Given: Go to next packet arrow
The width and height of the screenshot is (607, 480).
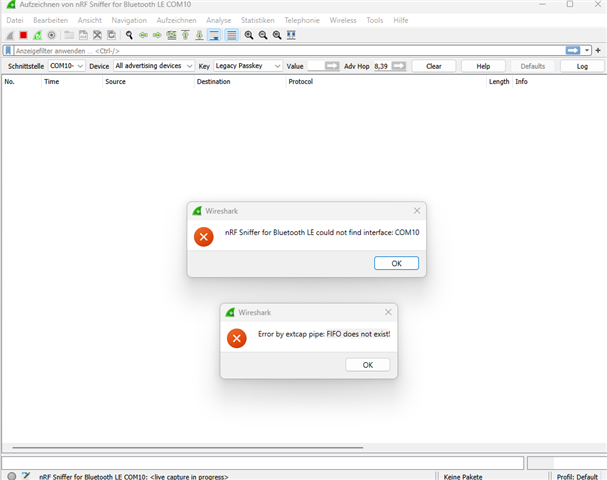Looking at the screenshot, I should click(157, 35).
